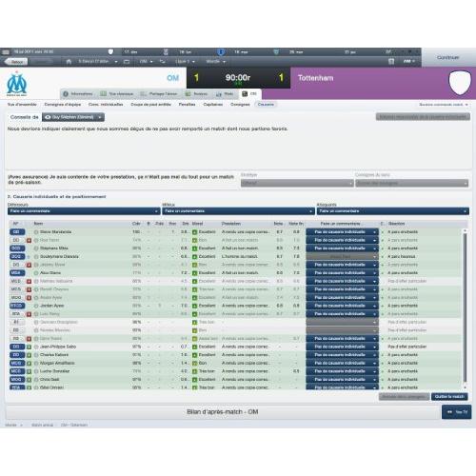Click the calendar icon in the top toolbar
Viewport: 476px width, 476px height.
(x=391, y=61)
